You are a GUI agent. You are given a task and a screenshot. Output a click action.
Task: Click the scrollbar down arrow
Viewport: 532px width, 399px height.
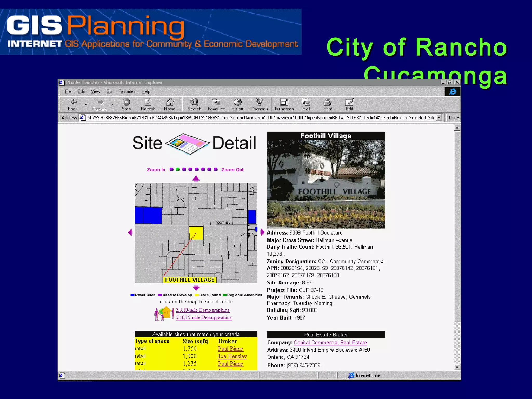click(x=457, y=367)
